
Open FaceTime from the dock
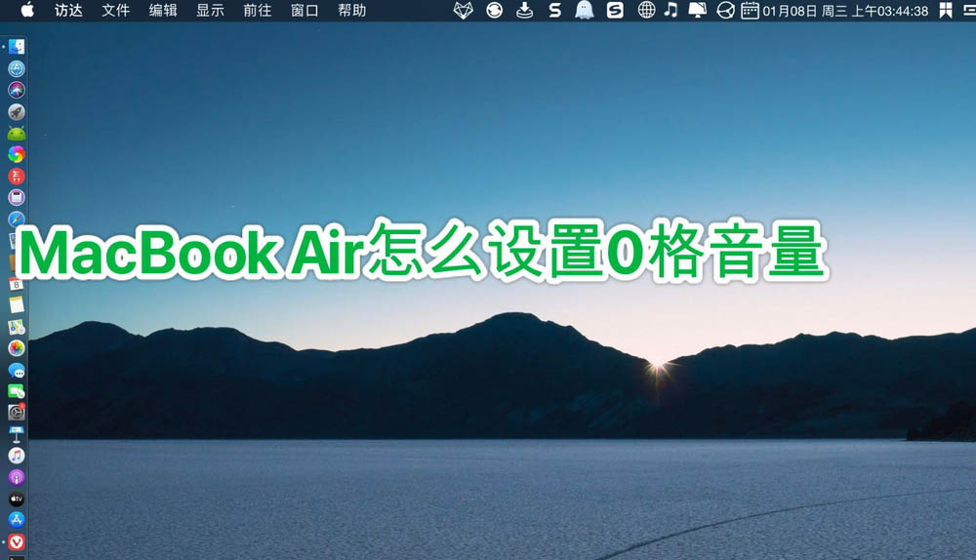coord(17,391)
